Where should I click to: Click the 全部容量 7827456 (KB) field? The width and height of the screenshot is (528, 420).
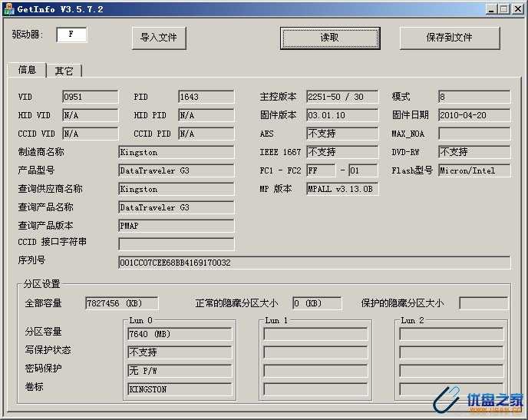click(121, 303)
